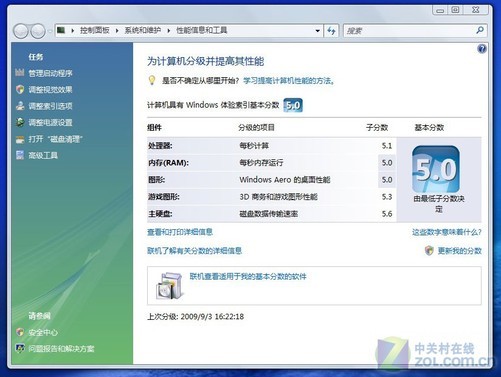Screen dimensions: 501x377
Task: Click 联机了解有关分数的详细信息 link
Action: [195, 250]
